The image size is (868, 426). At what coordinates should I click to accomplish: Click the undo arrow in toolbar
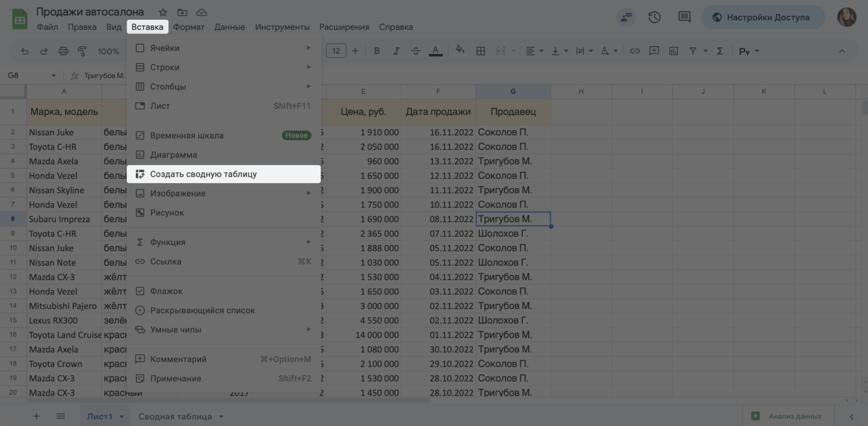click(25, 51)
